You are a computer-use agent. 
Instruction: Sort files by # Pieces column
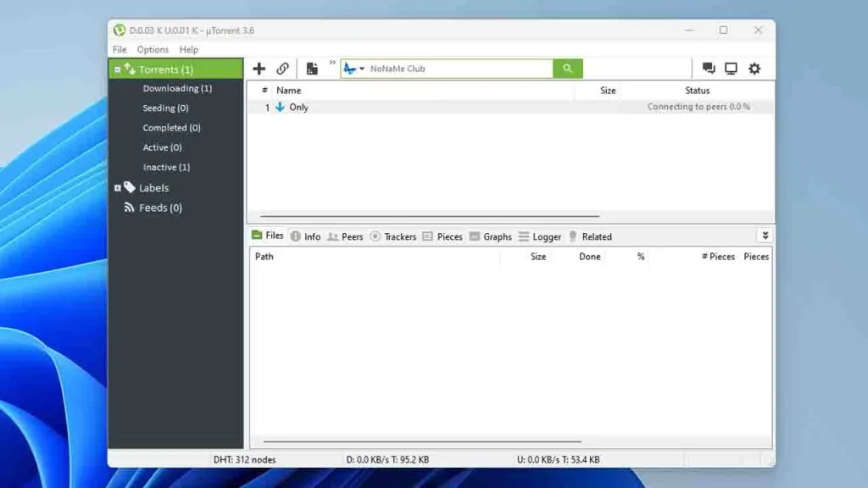[x=718, y=256]
